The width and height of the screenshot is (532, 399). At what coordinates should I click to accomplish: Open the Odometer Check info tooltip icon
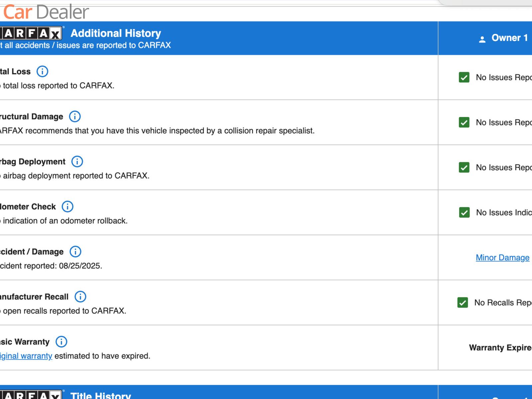tap(67, 206)
